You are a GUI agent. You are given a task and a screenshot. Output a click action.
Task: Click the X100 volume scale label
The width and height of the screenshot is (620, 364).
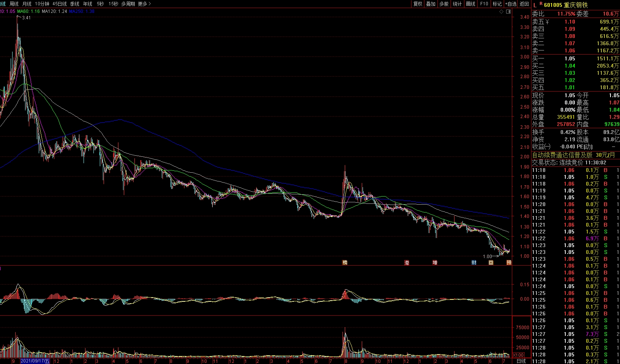518,355
